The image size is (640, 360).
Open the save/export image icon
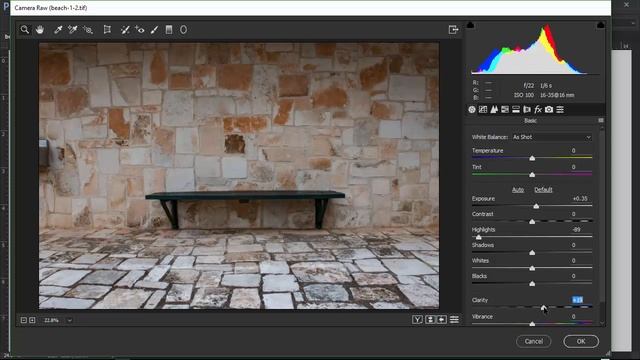click(453, 30)
